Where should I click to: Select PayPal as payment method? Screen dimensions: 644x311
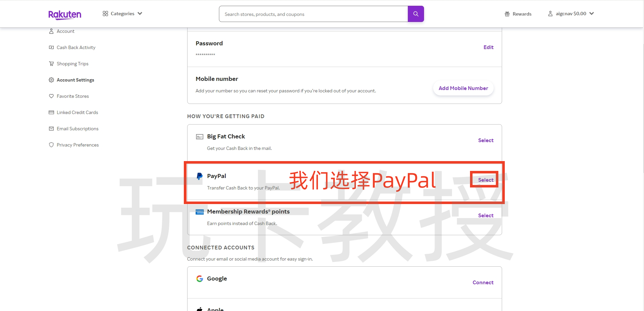point(486,180)
